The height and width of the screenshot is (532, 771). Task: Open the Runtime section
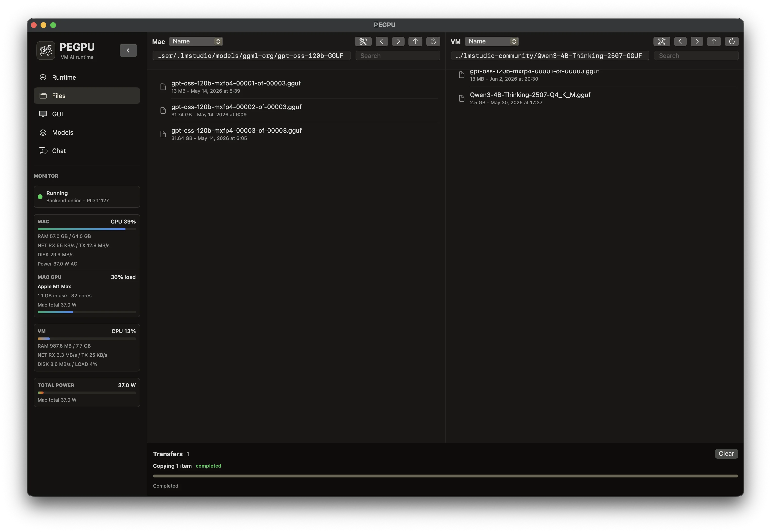point(87,77)
